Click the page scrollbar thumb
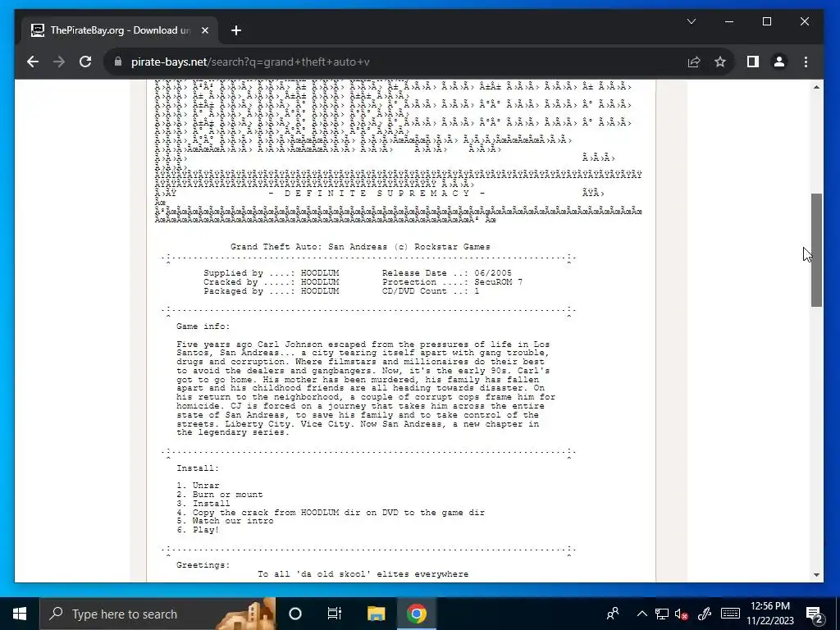 point(816,249)
